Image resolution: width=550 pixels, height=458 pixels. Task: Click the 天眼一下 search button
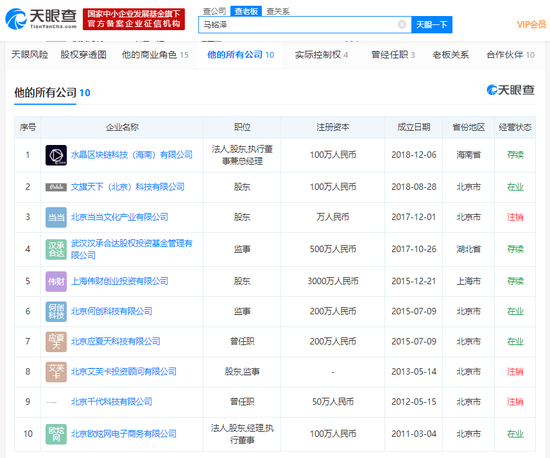[432, 25]
